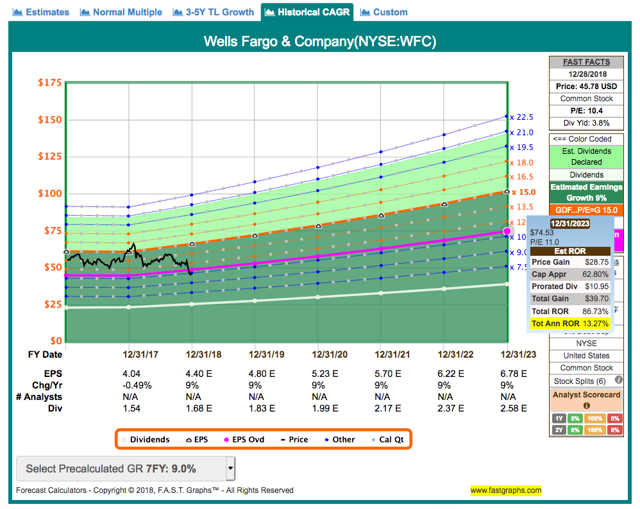Switch to the Estimates tab

[41, 12]
